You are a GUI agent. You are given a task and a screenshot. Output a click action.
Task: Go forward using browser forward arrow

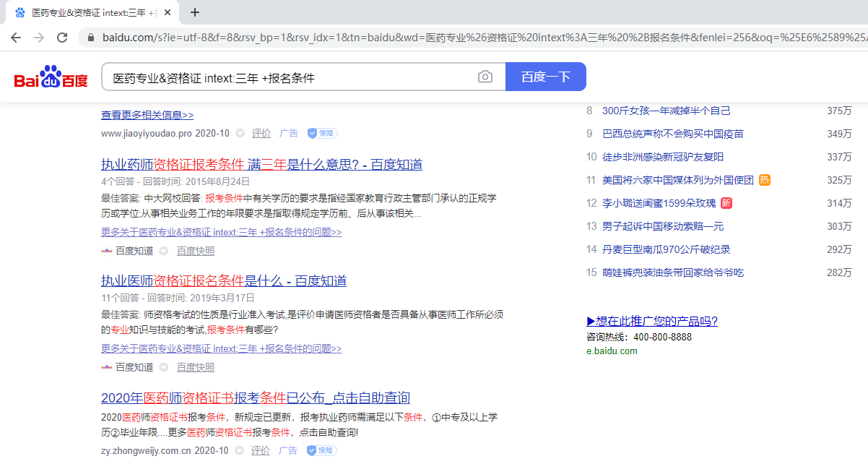pyautogui.click(x=39, y=37)
